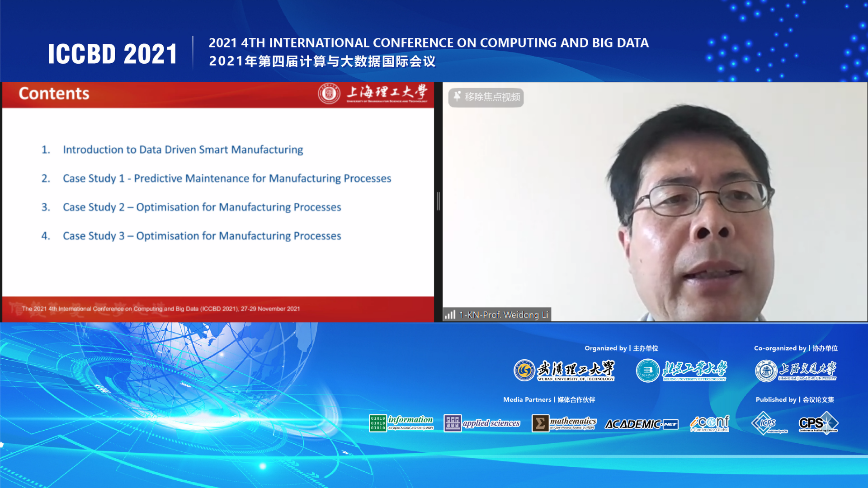Click the applied sciences journal logo
This screenshot has height=488, width=868.
[x=482, y=423]
